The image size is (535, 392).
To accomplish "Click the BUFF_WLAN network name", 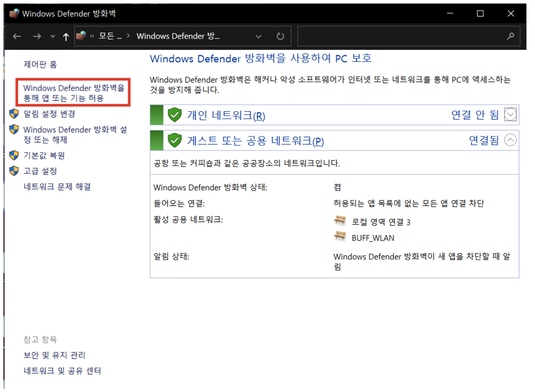I will [x=373, y=238].
